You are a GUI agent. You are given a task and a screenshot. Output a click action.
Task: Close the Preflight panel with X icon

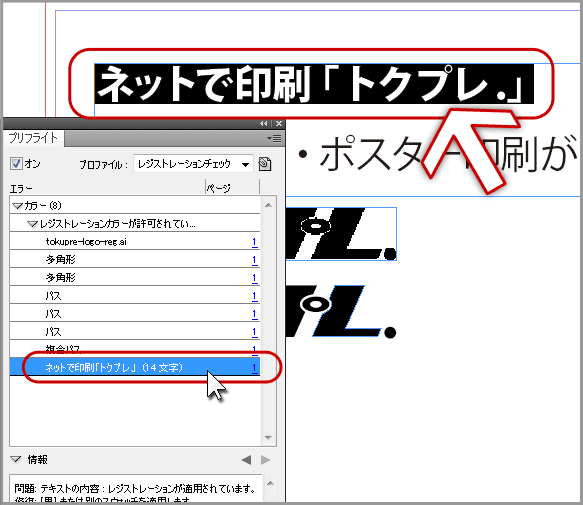pyautogui.click(x=279, y=123)
